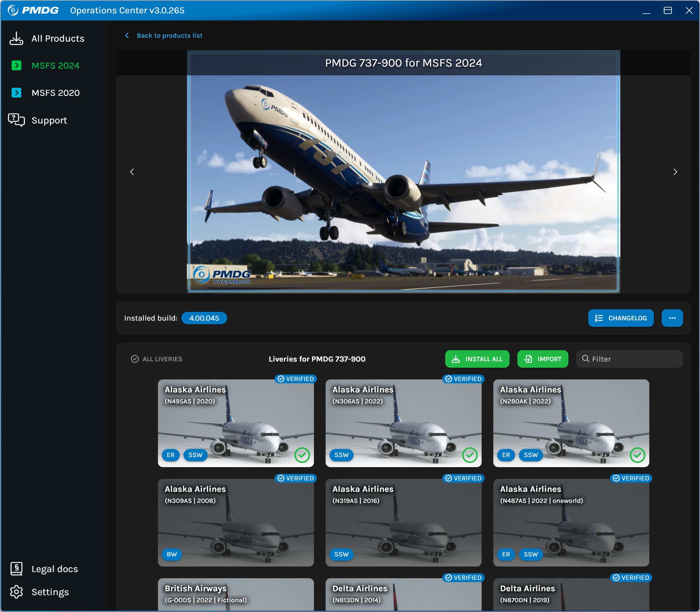Open the Support page

[49, 120]
